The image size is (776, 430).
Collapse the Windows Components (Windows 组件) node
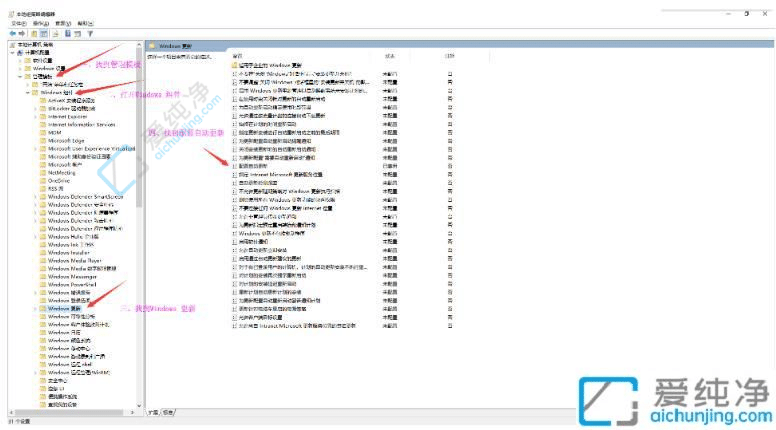tap(28, 93)
